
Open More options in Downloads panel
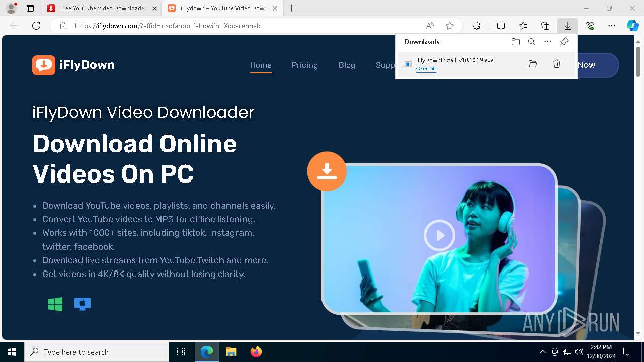(548, 42)
